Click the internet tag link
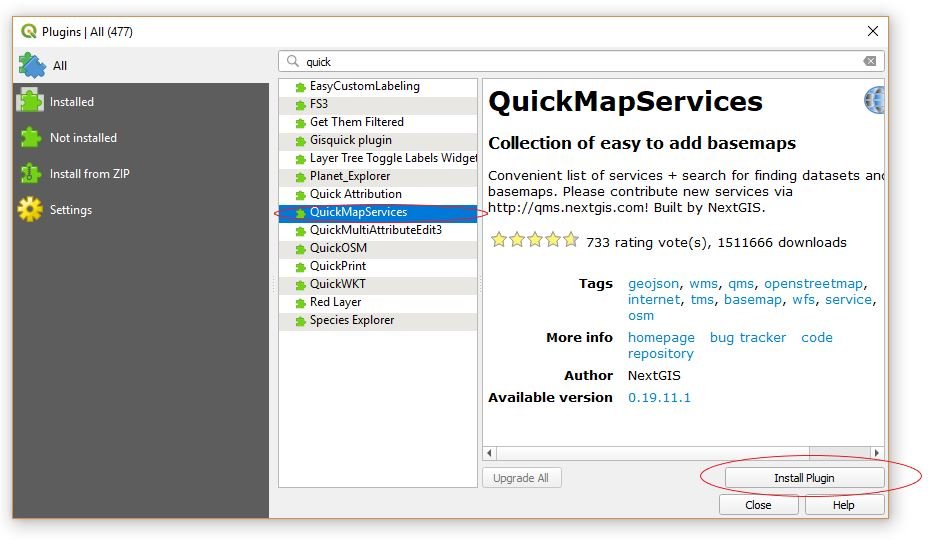930x540 pixels. point(654,300)
